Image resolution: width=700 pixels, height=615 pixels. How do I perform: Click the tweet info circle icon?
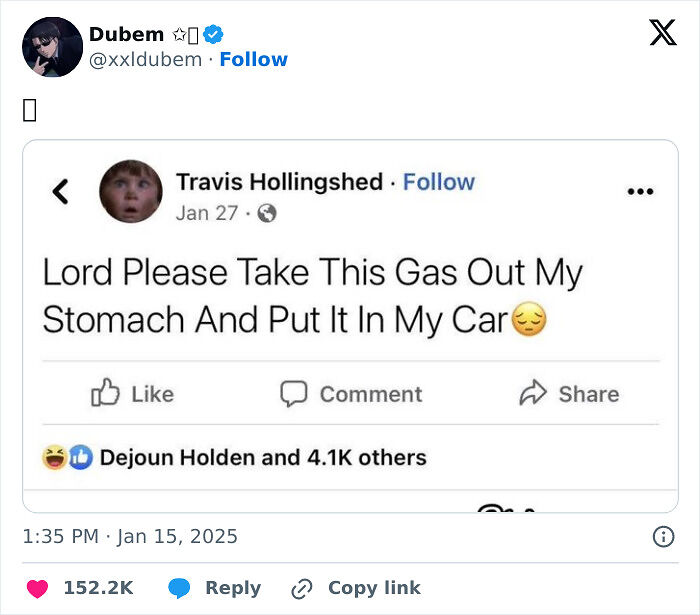coord(663,537)
